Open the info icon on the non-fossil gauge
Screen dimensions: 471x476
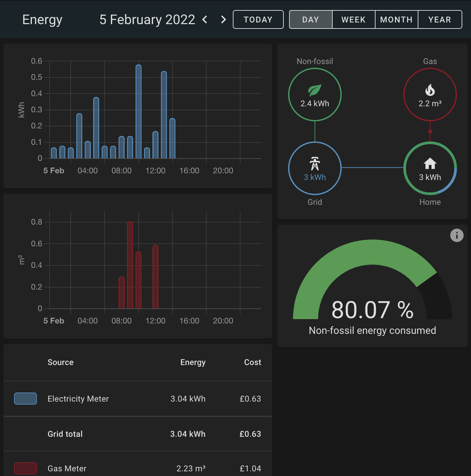457,235
